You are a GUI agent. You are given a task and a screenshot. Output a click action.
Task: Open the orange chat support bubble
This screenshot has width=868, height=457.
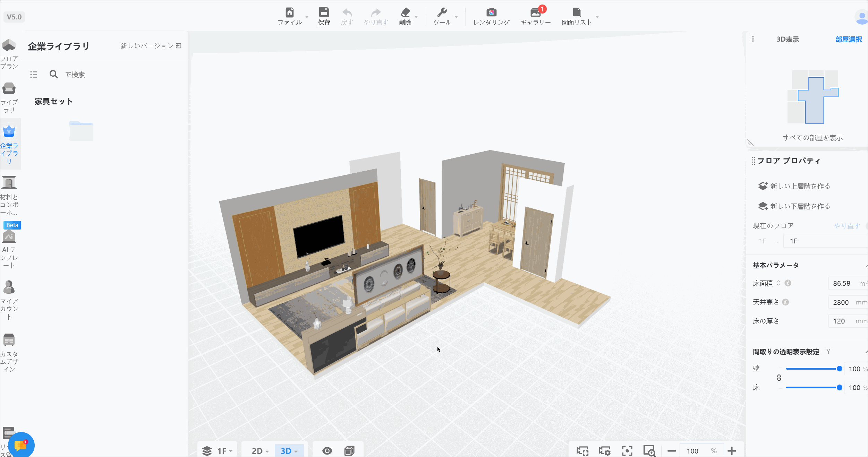tap(21, 445)
